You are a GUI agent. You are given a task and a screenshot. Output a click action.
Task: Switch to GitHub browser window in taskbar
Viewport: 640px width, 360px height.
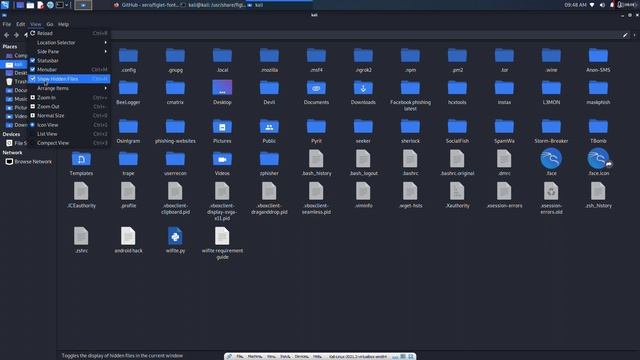pos(145,5)
